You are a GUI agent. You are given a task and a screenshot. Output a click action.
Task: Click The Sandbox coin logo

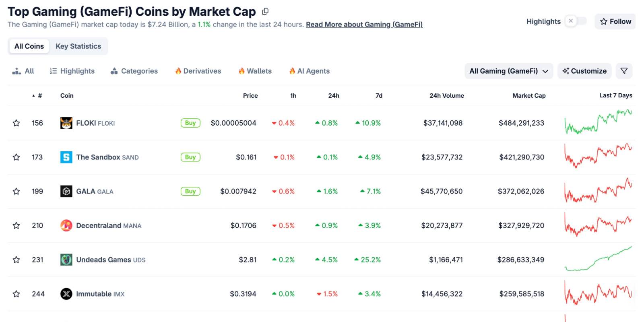(x=66, y=157)
